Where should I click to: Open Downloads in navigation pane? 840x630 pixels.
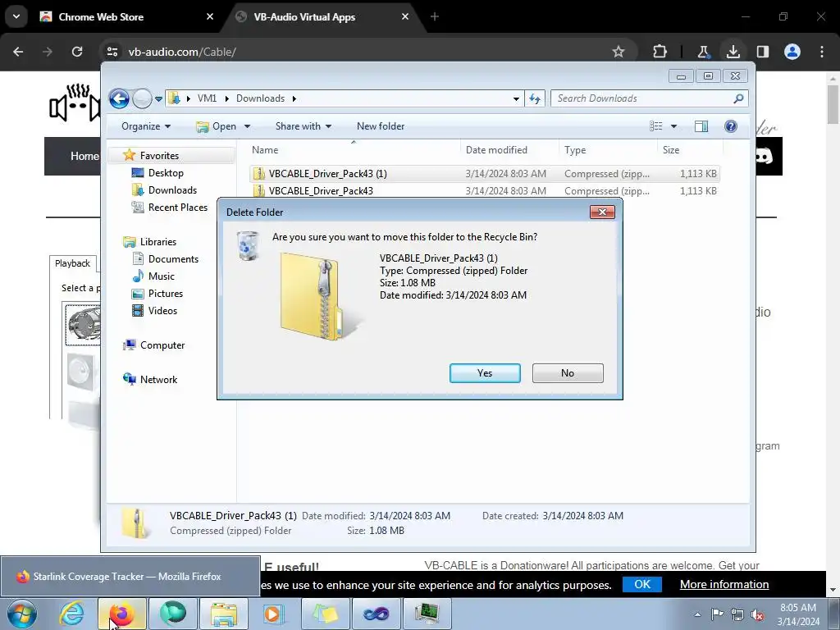tap(172, 190)
